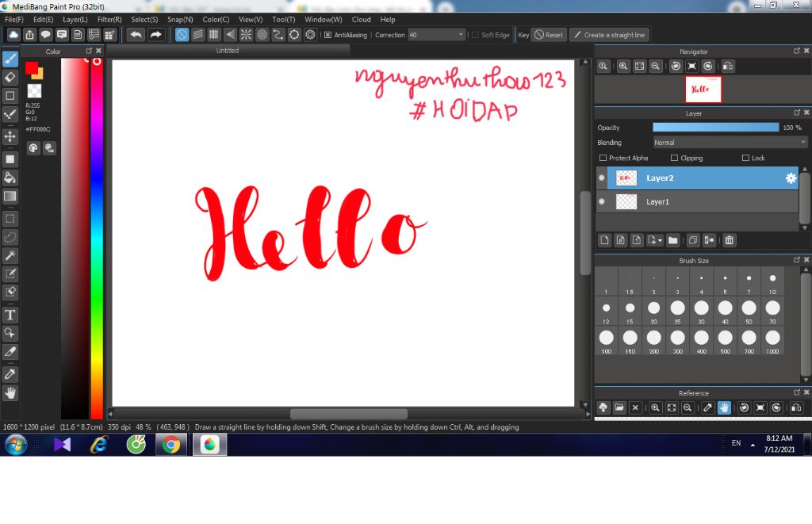Delete layer using the trash icon
Image resolution: width=812 pixels, height=524 pixels.
(x=730, y=240)
